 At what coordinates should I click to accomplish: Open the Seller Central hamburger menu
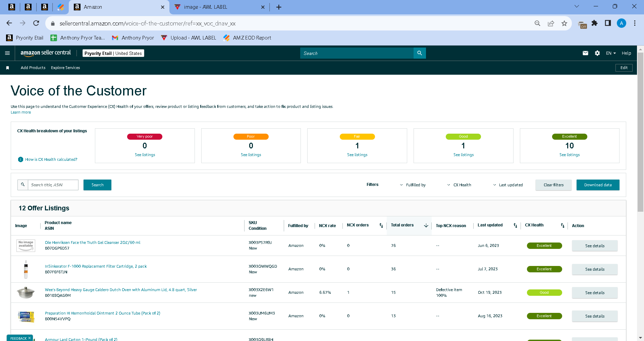[7, 53]
